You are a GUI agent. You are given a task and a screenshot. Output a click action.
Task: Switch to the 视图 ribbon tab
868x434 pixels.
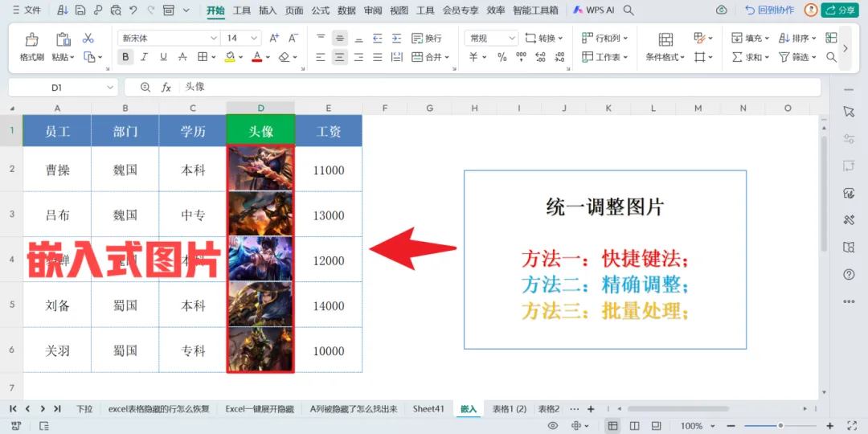coord(399,10)
